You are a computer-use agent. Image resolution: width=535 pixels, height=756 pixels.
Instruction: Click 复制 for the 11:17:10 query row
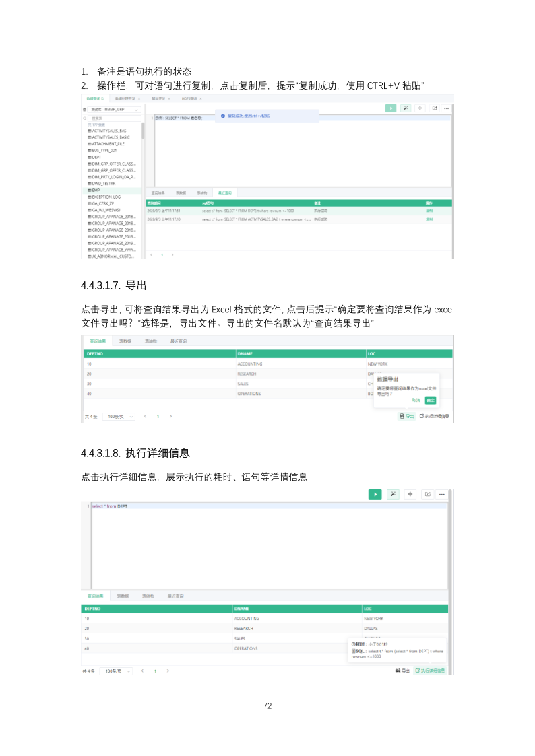click(429, 219)
